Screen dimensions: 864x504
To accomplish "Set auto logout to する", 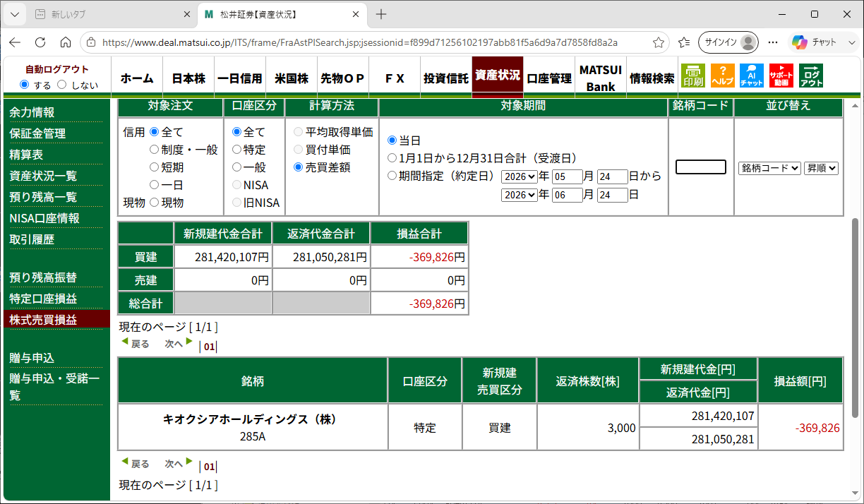I will [x=25, y=85].
